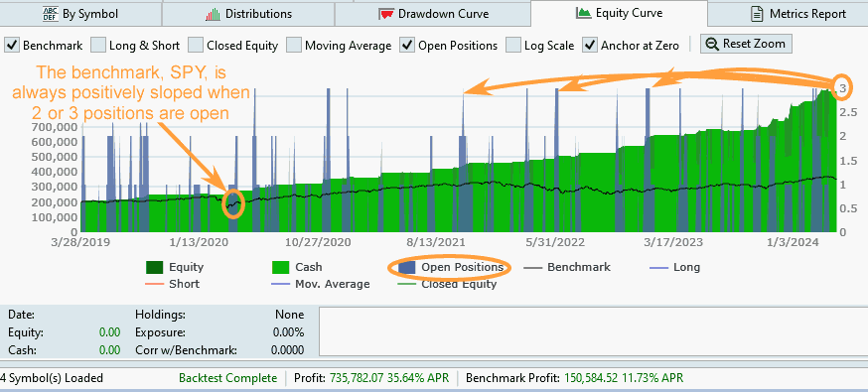Click the Distributions bar chart icon
This screenshot has width=868, height=392.
213,14
